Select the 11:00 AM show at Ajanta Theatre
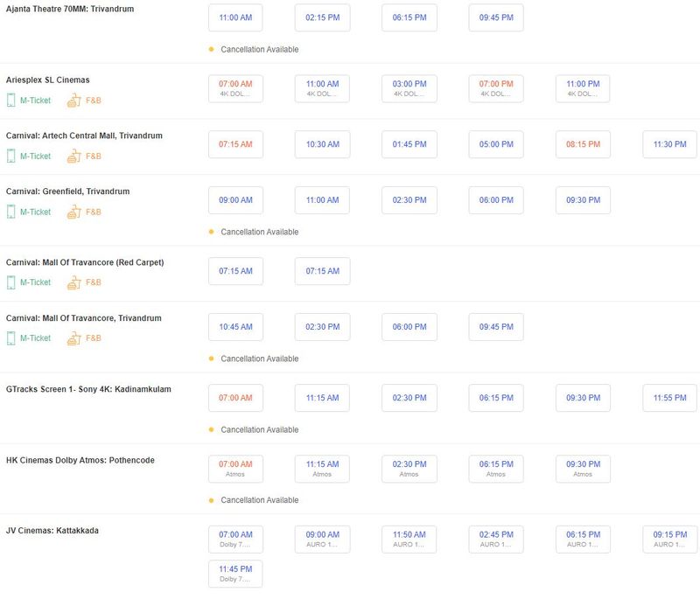700x599 pixels. (235, 17)
